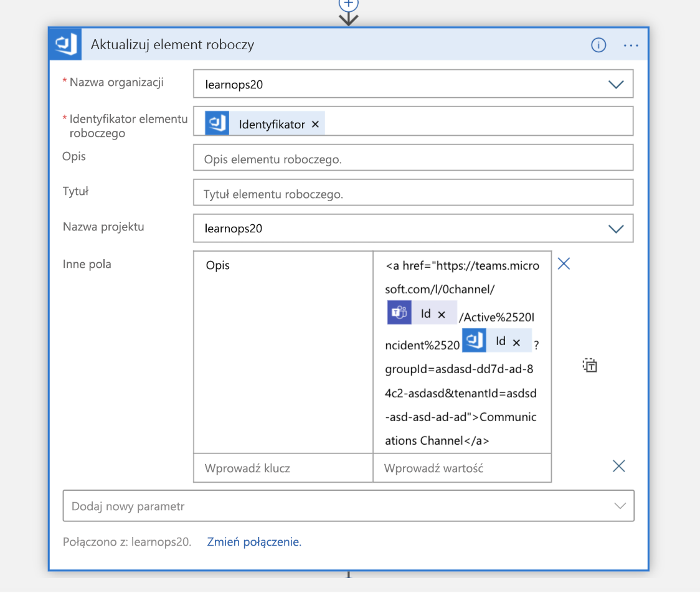Focus the Opis elementu roboczego field

413,158
